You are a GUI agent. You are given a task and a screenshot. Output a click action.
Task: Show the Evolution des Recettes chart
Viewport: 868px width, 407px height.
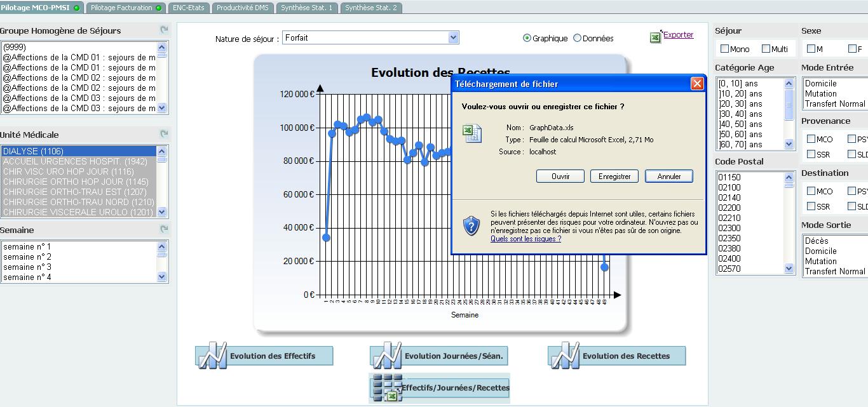[565, 356]
